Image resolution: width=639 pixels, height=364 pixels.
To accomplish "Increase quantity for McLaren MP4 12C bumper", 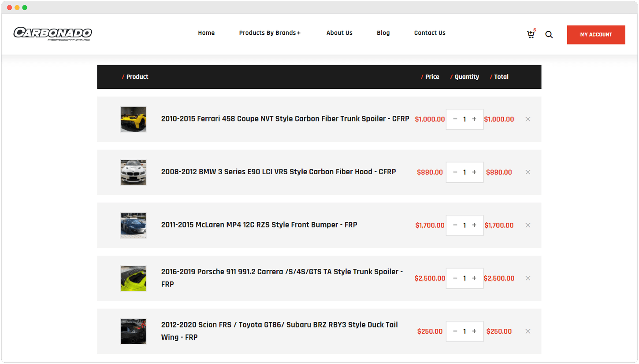I will coord(474,225).
